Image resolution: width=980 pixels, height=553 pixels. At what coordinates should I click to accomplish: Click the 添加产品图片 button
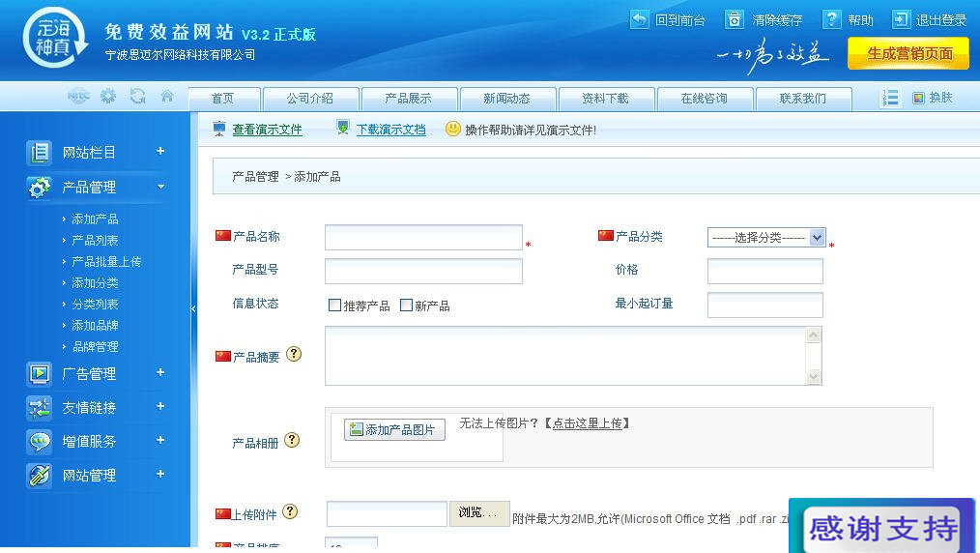pos(394,429)
